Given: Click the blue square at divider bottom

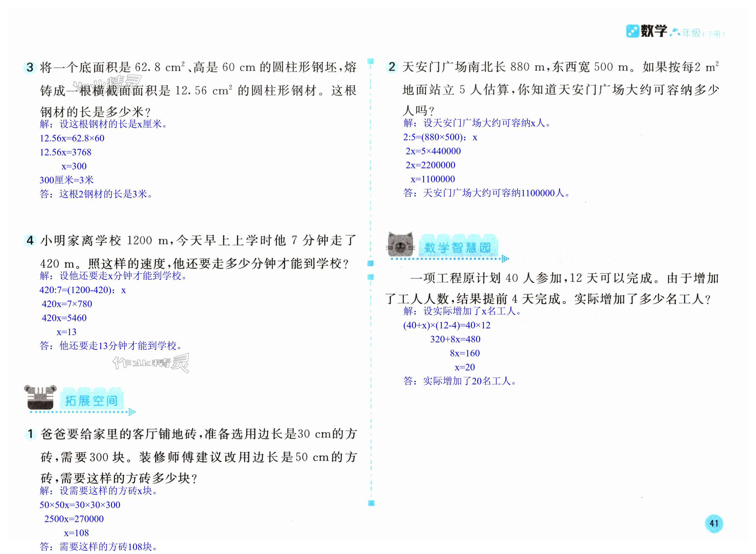Looking at the screenshot, I should (371, 503).
